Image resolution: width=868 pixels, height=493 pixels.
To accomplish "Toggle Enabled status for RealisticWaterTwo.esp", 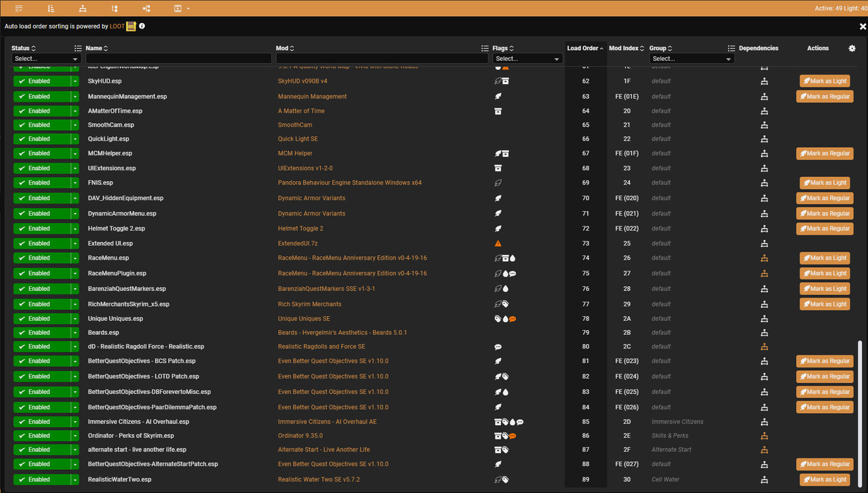I will coord(41,479).
